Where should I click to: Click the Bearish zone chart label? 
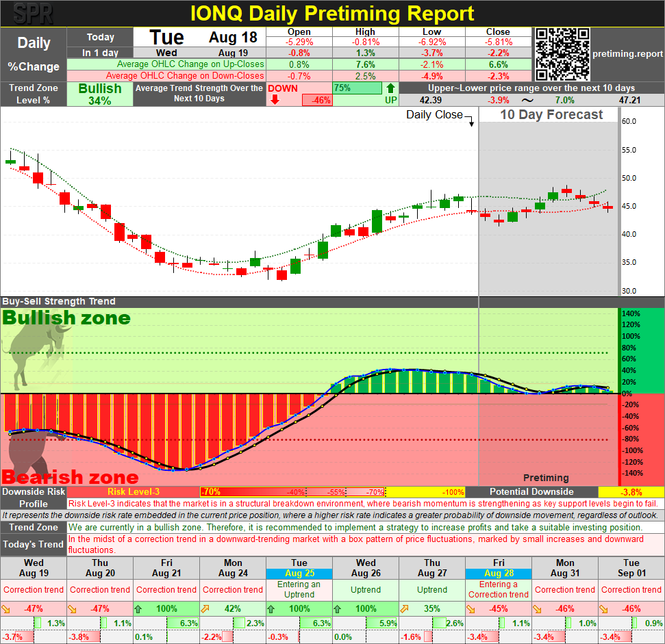click(x=70, y=477)
